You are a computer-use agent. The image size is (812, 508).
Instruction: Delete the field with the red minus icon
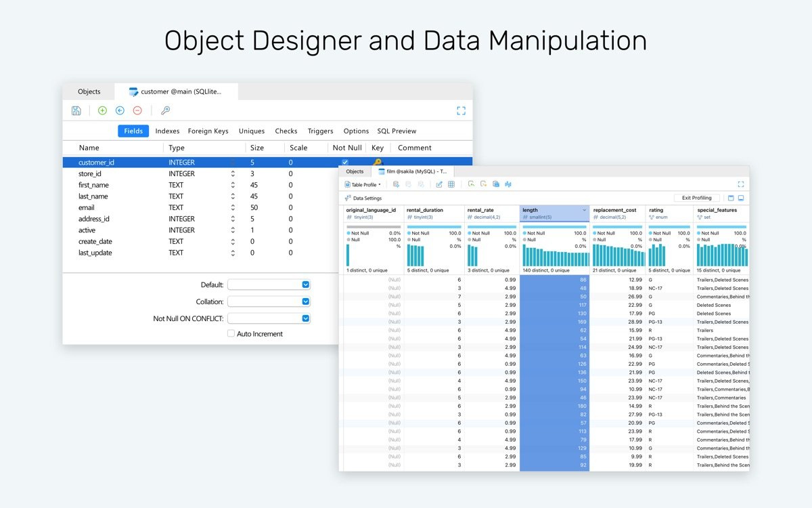click(137, 110)
